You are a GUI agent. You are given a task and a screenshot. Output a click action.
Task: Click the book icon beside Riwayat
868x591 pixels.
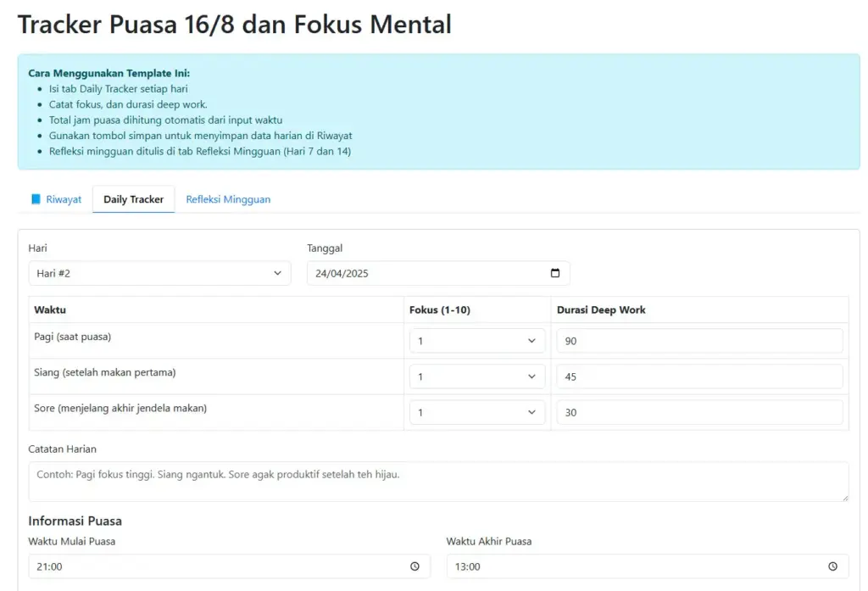click(36, 199)
